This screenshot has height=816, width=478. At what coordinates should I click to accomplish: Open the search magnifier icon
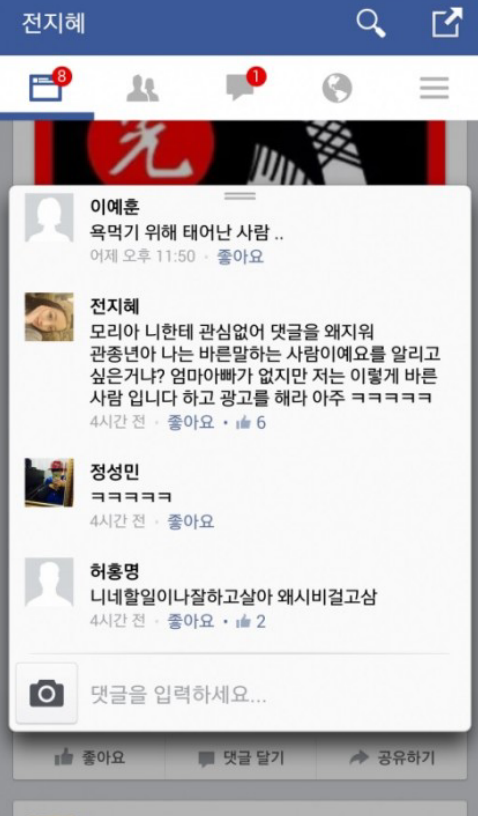coord(371,23)
